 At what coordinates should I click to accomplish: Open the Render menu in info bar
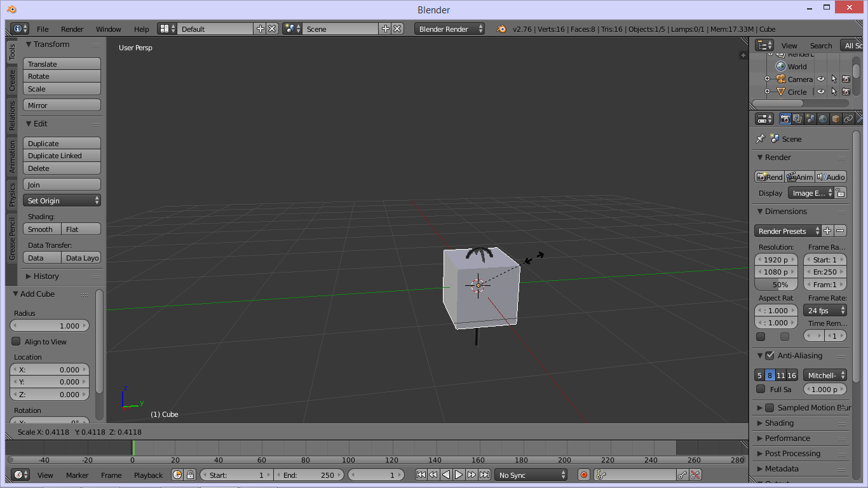point(72,29)
